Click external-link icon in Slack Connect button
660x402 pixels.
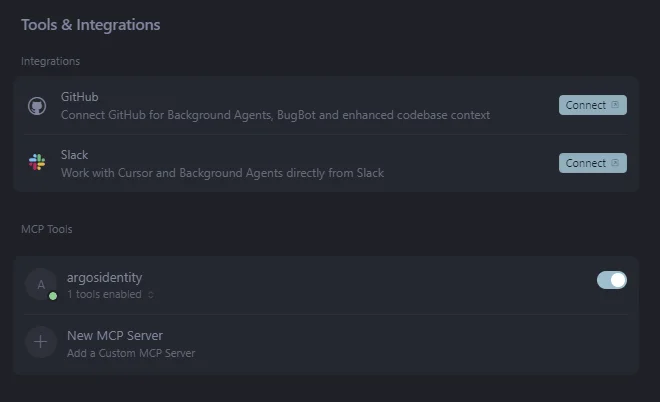coord(615,163)
